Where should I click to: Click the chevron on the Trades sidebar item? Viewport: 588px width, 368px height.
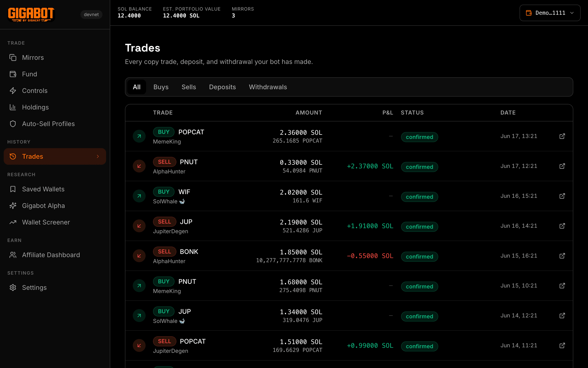(x=98, y=156)
